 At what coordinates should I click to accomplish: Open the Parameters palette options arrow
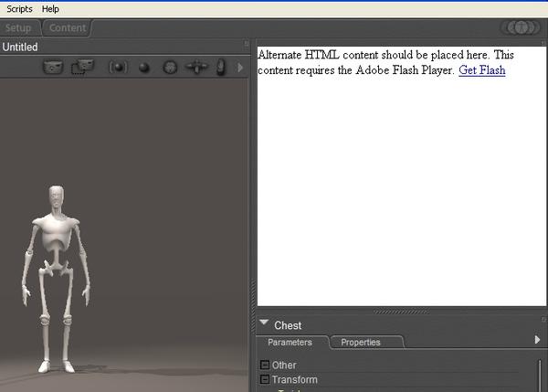538,340
